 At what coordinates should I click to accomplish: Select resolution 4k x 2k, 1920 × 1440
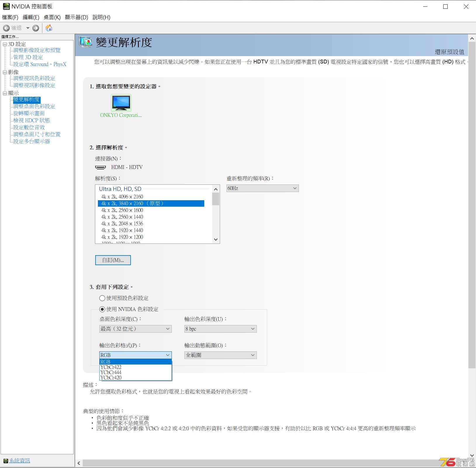[151, 230]
